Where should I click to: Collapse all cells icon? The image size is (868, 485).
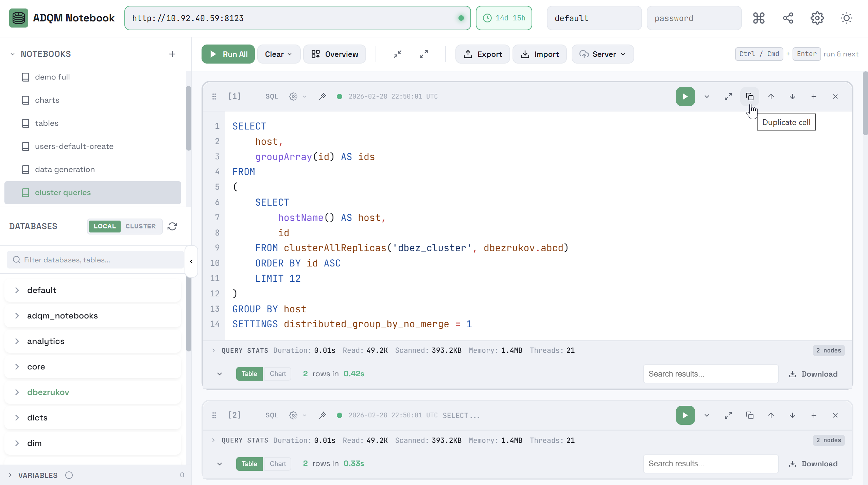398,54
